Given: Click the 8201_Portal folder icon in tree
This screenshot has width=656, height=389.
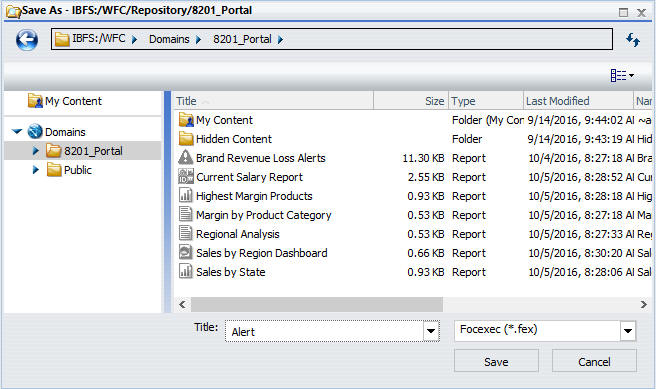Looking at the screenshot, I should tap(54, 150).
